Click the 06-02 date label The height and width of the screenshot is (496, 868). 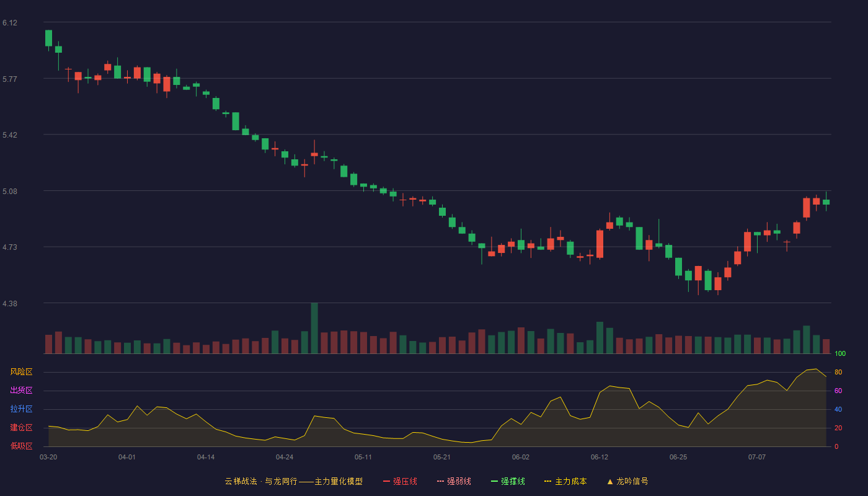pyautogui.click(x=521, y=457)
